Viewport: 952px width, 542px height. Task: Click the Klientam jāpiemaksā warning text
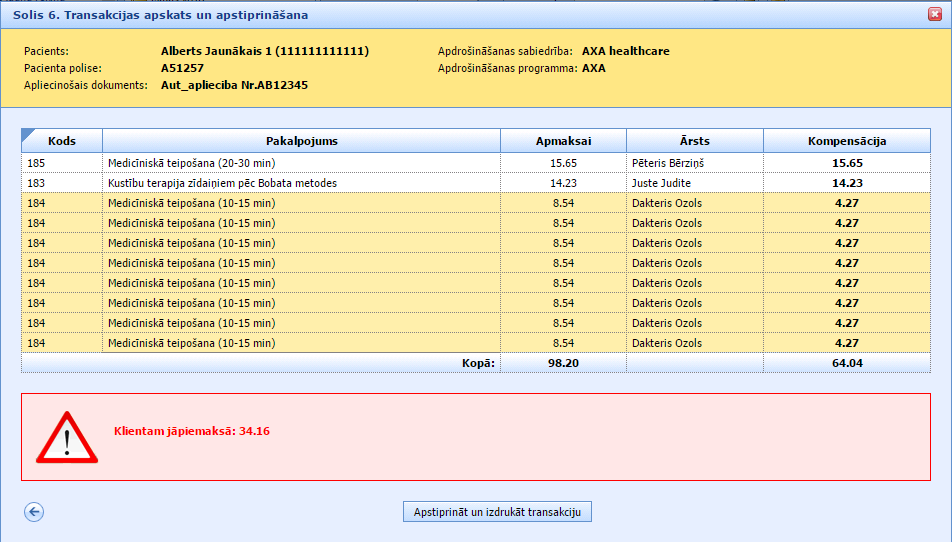tap(193, 432)
